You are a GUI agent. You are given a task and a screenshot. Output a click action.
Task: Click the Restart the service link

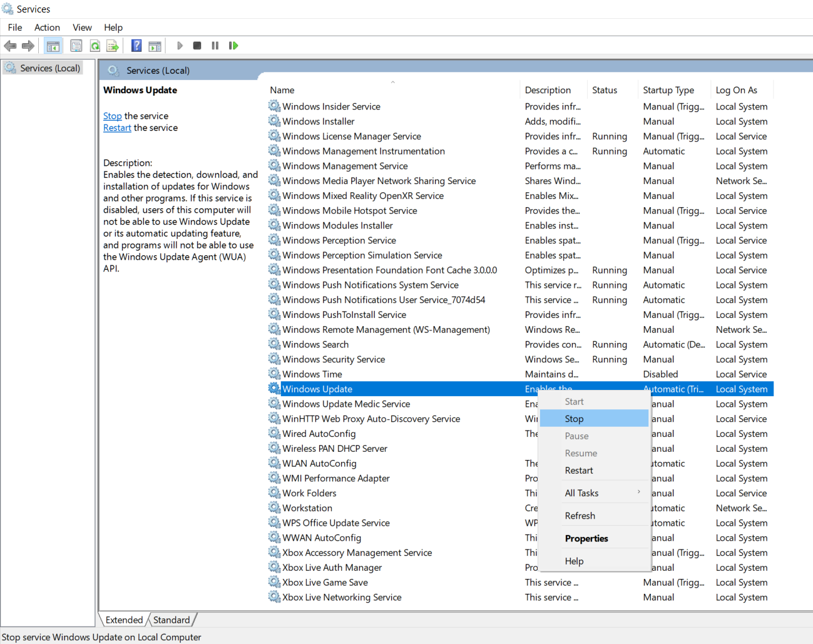[117, 128]
